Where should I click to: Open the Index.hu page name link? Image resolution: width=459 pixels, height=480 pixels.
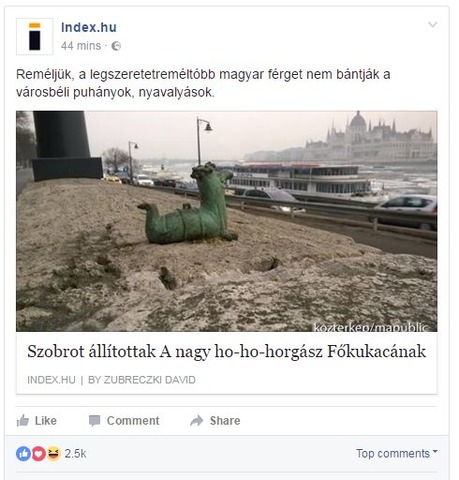pos(89,27)
